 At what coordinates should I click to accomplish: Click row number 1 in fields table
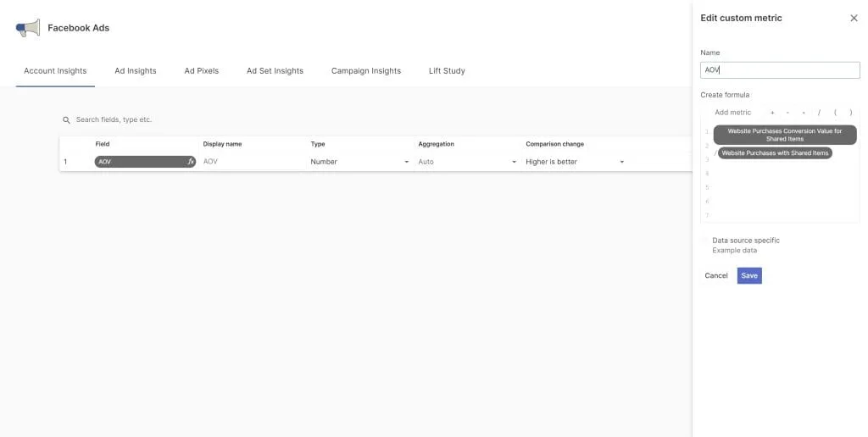[x=65, y=162]
